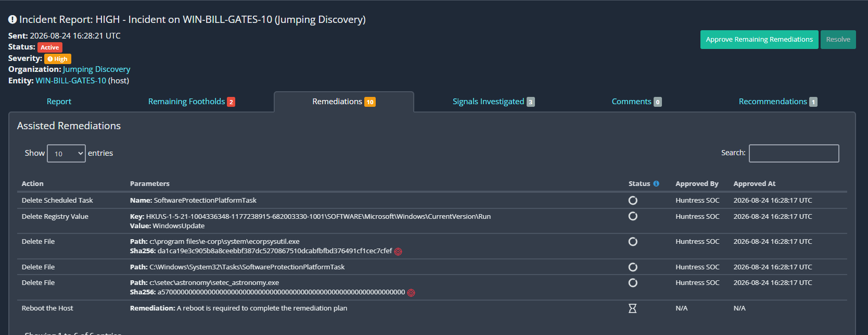Viewport: 868px width, 335px height.
Task: Click status circle for Delete Scheduled Task row
Action: [633, 200]
